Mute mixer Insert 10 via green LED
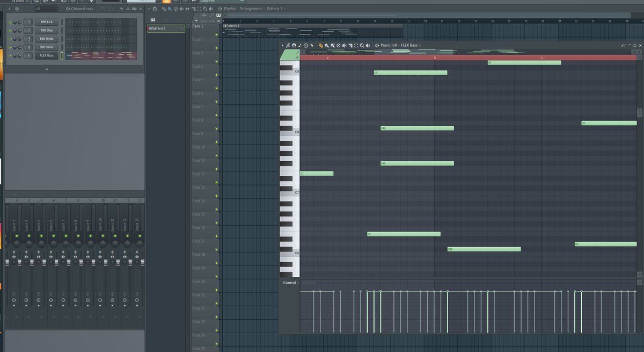 pyautogui.click(x=103, y=236)
